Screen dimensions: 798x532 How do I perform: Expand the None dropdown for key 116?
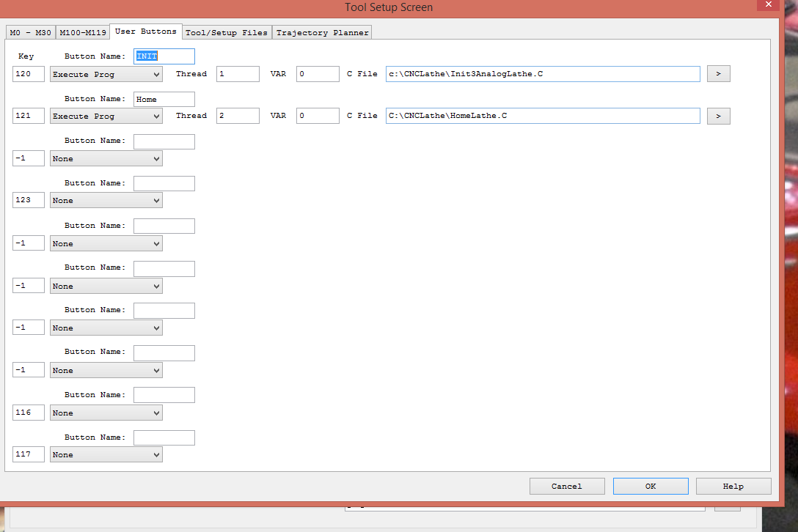(106, 413)
